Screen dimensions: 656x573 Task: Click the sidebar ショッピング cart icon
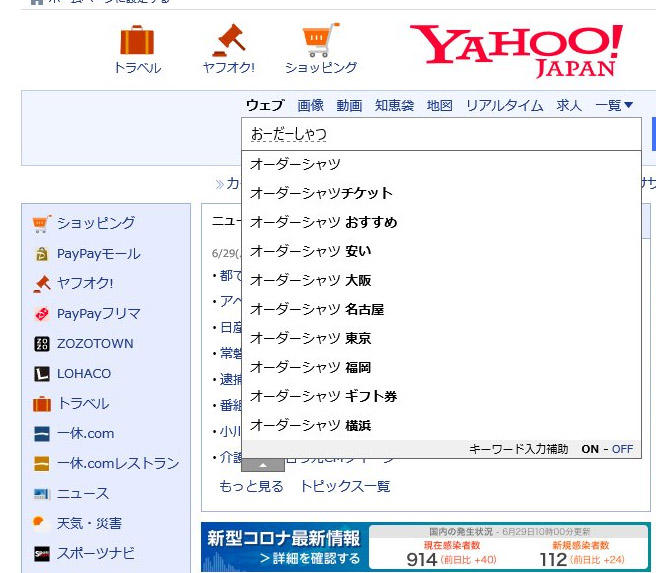point(42,223)
